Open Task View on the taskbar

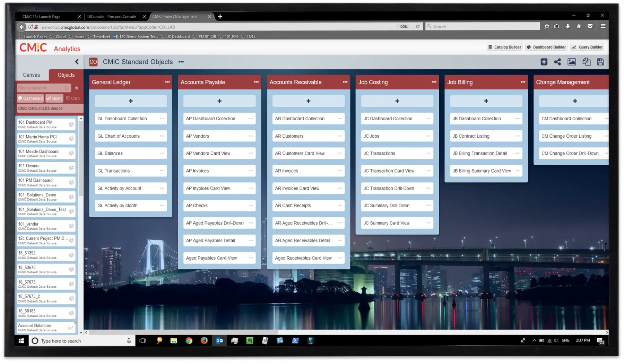143,341
